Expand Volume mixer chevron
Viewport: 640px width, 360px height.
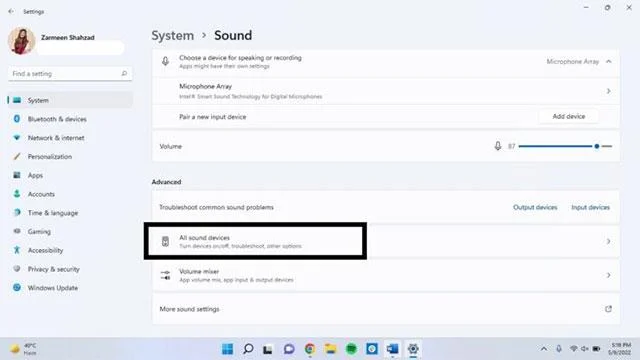coord(609,275)
